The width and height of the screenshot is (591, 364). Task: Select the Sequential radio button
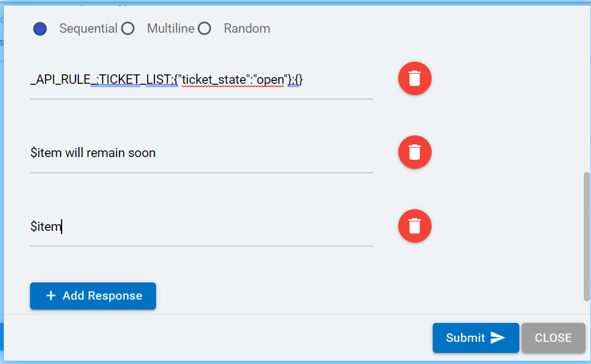coord(40,29)
